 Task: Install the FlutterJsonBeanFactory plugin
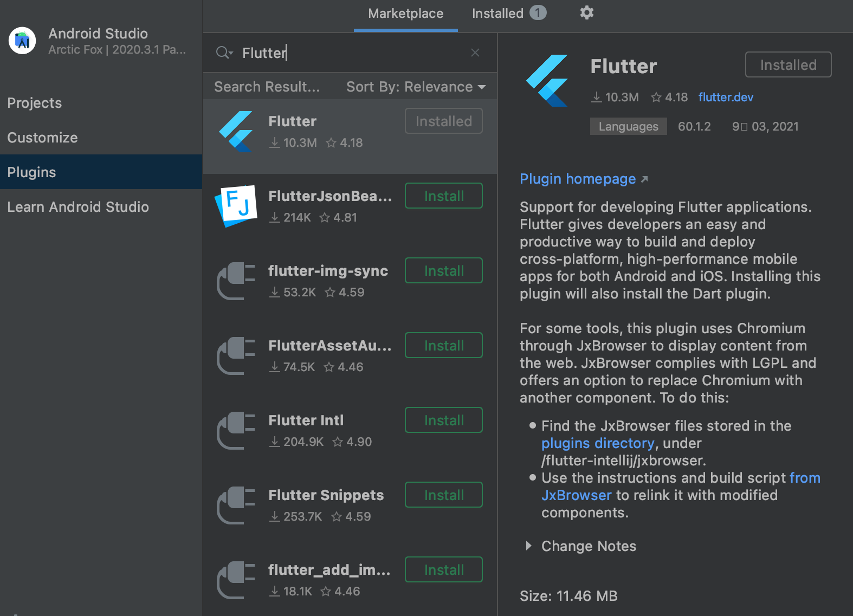coord(444,196)
